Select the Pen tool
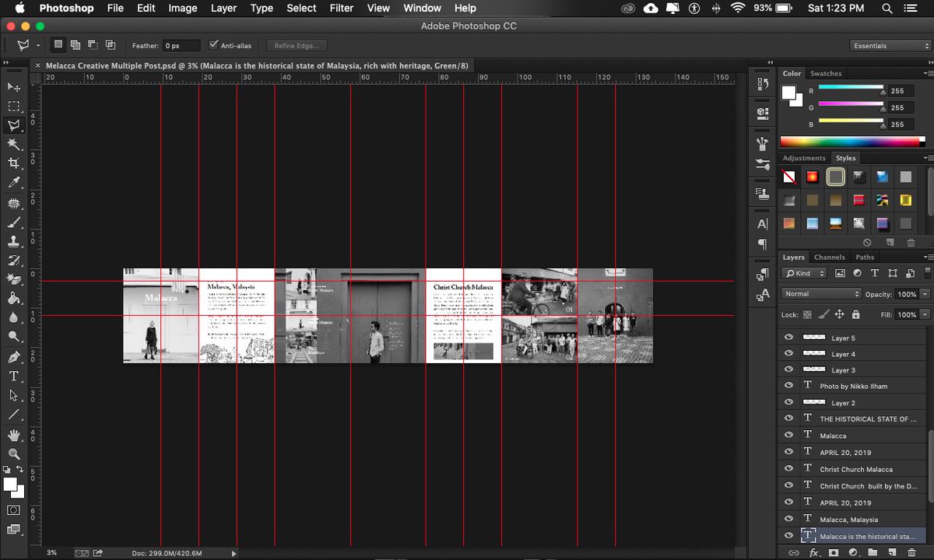Image resolution: width=934 pixels, height=560 pixels. [14, 357]
